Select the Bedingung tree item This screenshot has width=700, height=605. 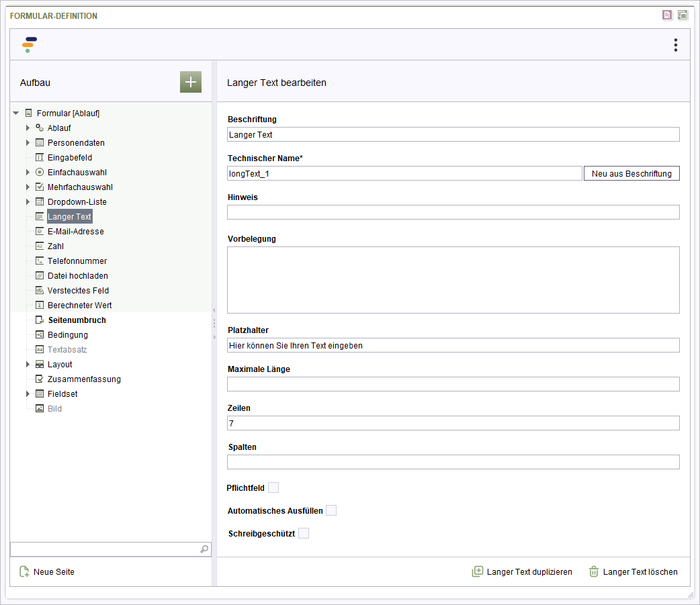68,334
